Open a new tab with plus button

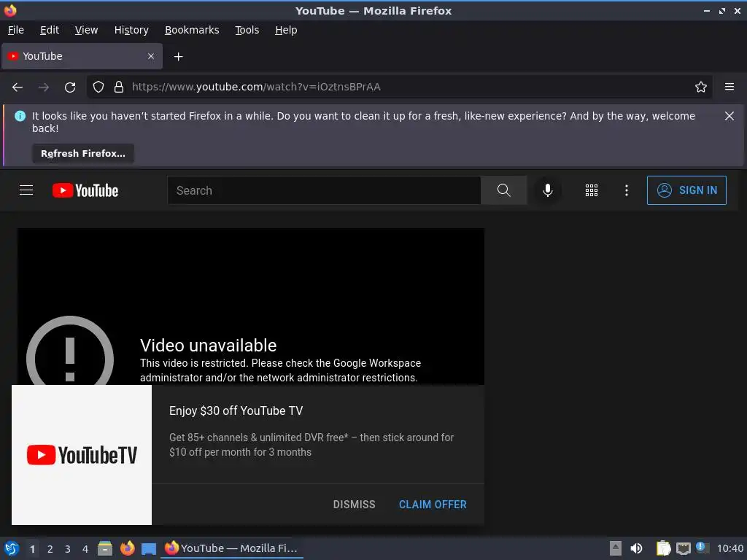pos(178,57)
